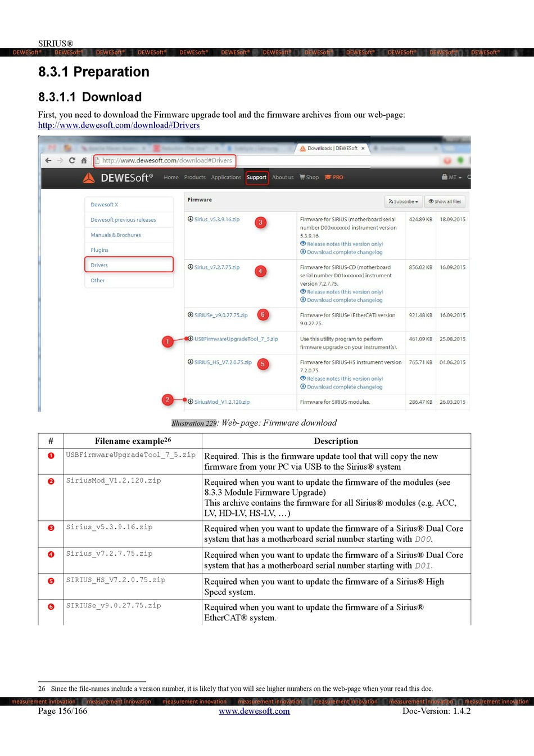Click the address bar with dewesoft.com URL
This screenshot has height=756, width=534.
[164, 161]
